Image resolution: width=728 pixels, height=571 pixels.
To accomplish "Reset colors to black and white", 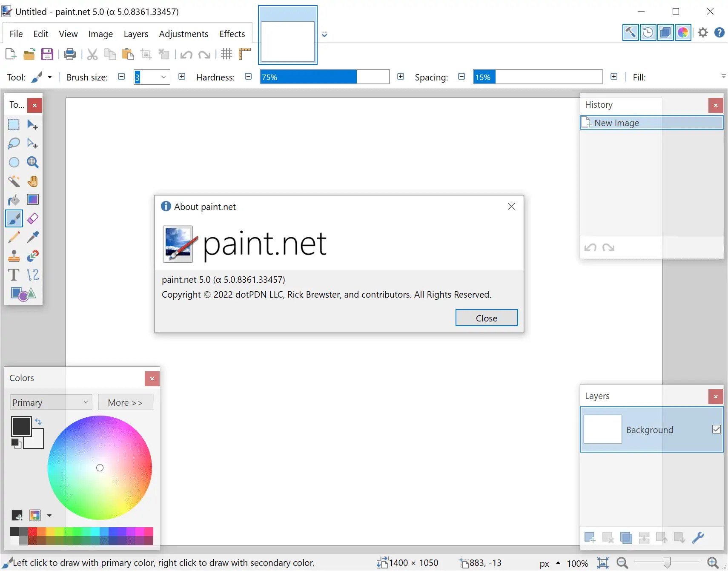I will coord(16,443).
